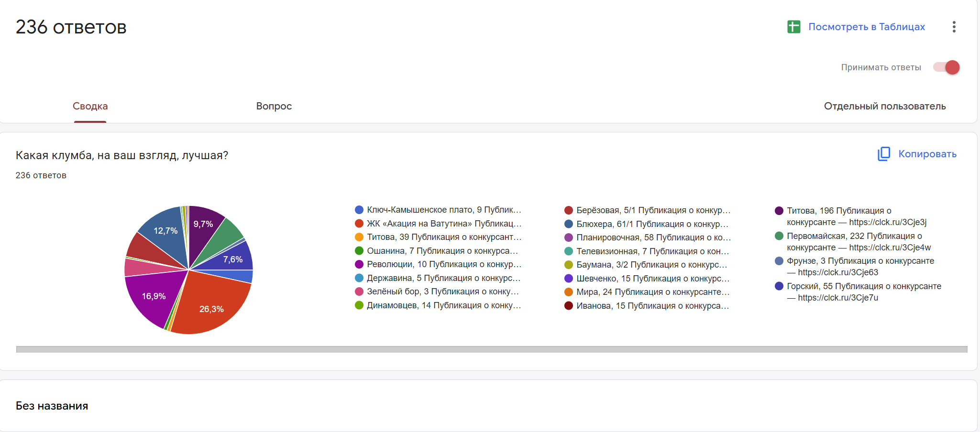This screenshot has width=980, height=432.
Task: Click the Первомайская, 232 legend color dot
Action: (779, 236)
